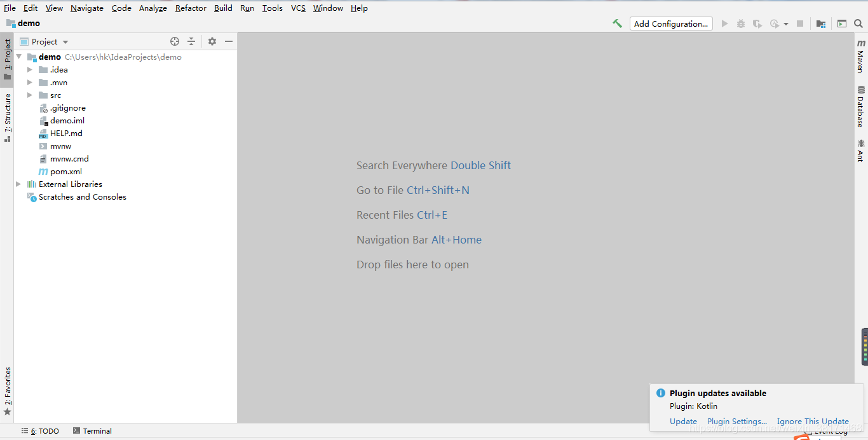Viewport: 868px width, 440px height.
Task: Expand the .mvn folder
Action: coord(30,82)
